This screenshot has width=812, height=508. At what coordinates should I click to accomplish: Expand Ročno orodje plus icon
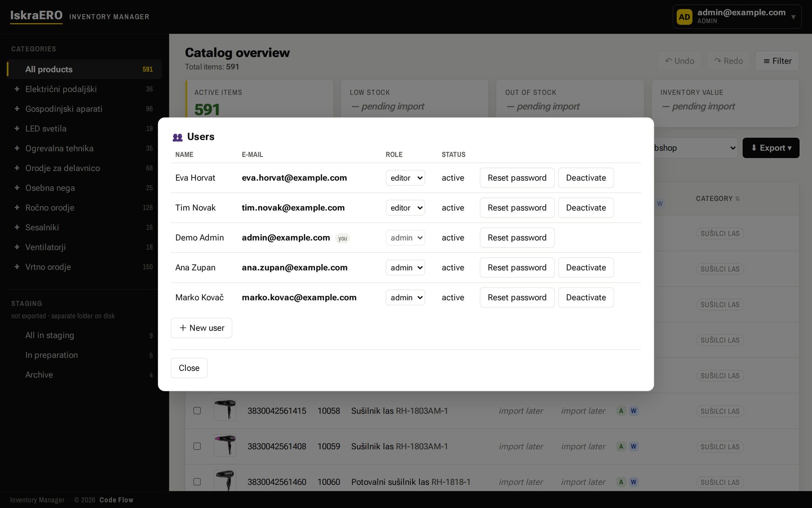coord(17,208)
